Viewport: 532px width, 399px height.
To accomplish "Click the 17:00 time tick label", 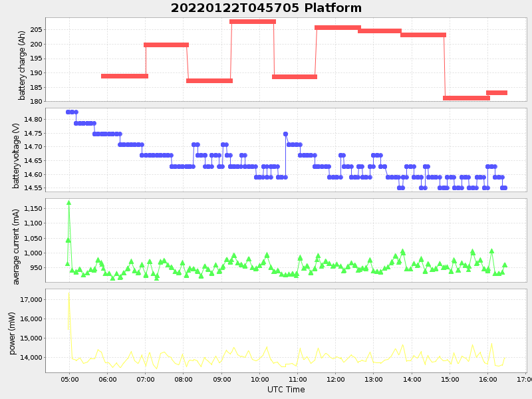I will point(525,379).
